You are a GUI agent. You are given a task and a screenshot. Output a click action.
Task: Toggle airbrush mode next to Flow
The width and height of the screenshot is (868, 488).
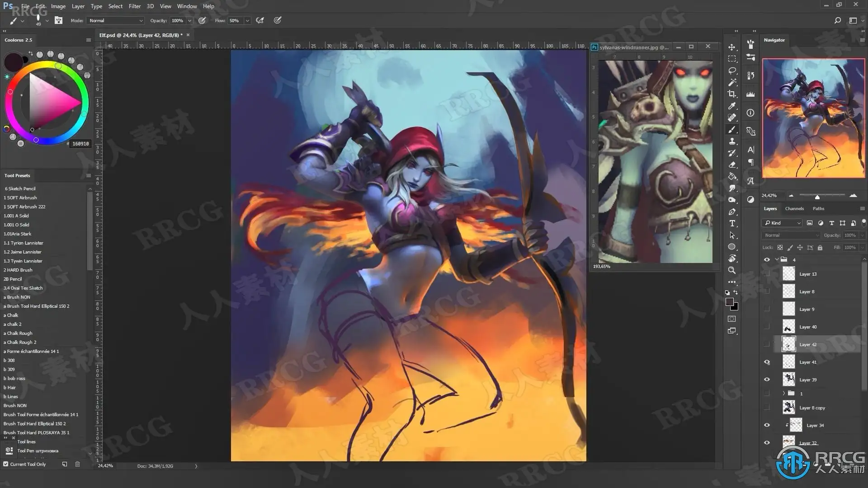[x=260, y=20]
